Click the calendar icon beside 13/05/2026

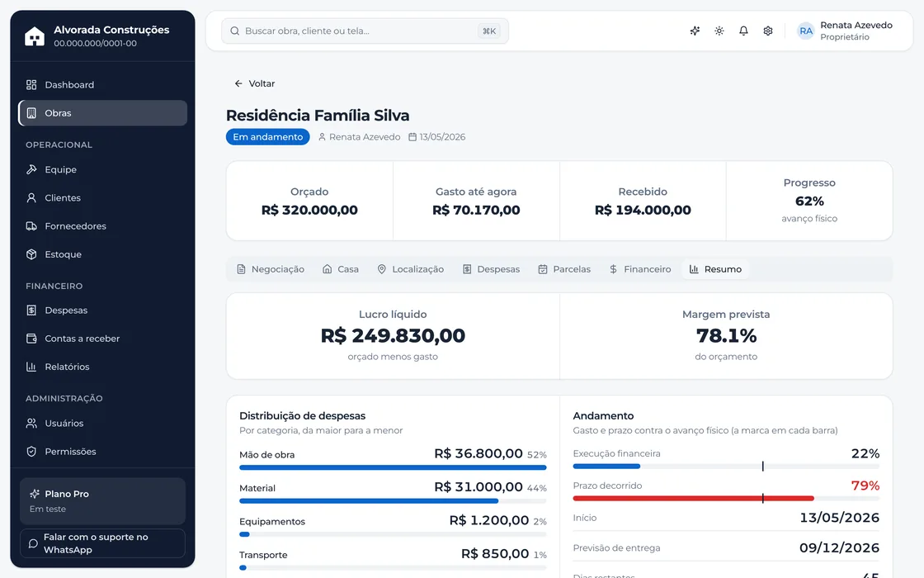click(x=412, y=137)
